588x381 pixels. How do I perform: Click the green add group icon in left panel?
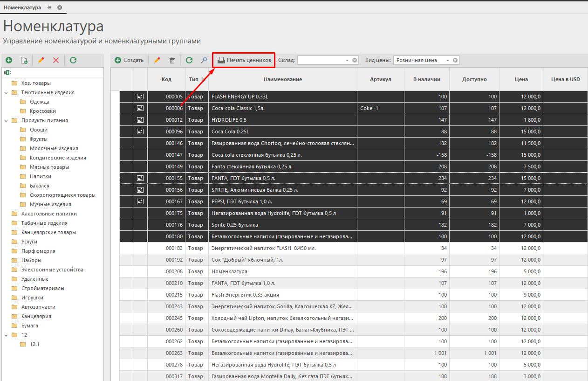pos(9,60)
